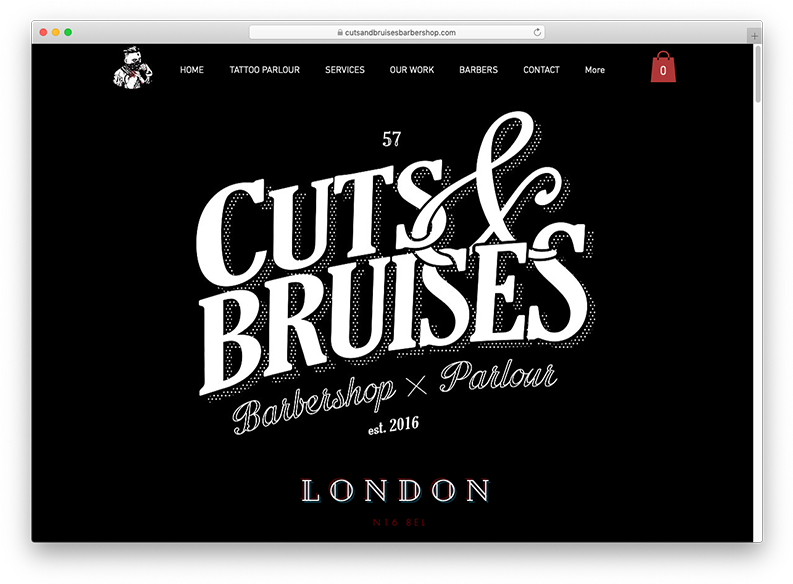
Task: Click the green fullscreen window button
Action: 68,32
